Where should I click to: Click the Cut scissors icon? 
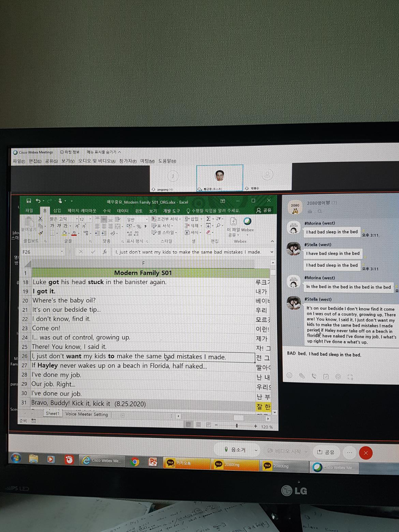tap(41, 219)
